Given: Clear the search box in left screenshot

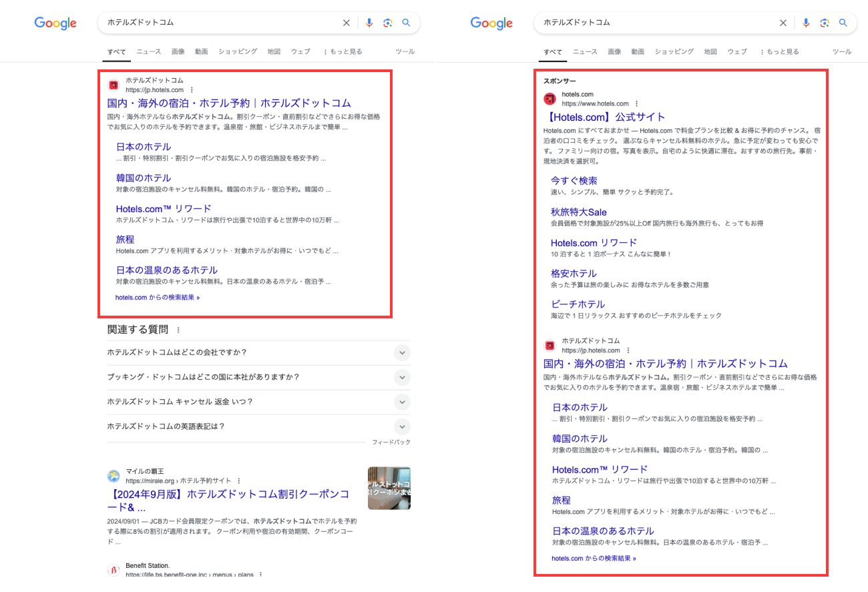Looking at the screenshot, I should (x=346, y=23).
